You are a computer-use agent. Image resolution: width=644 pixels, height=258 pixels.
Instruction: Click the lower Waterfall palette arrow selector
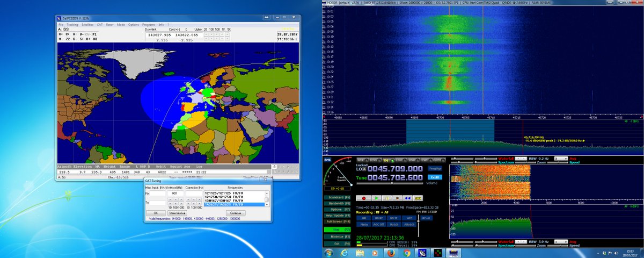(x=521, y=241)
